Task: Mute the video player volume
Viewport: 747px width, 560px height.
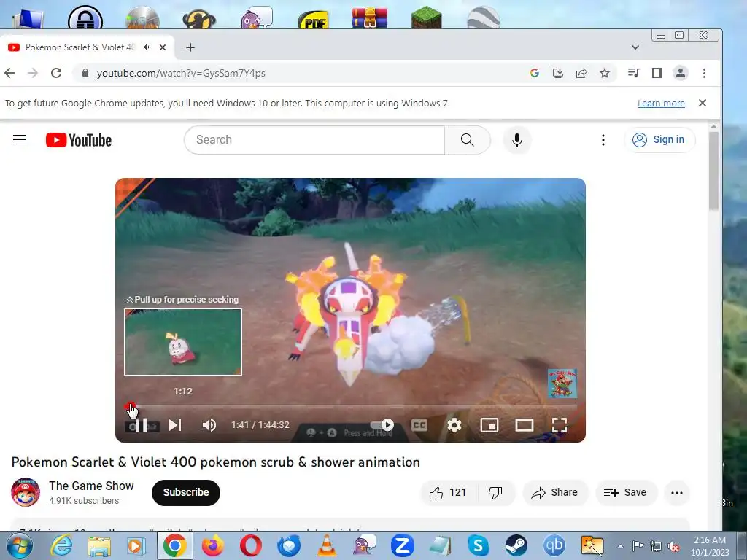Action: (x=209, y=425)
